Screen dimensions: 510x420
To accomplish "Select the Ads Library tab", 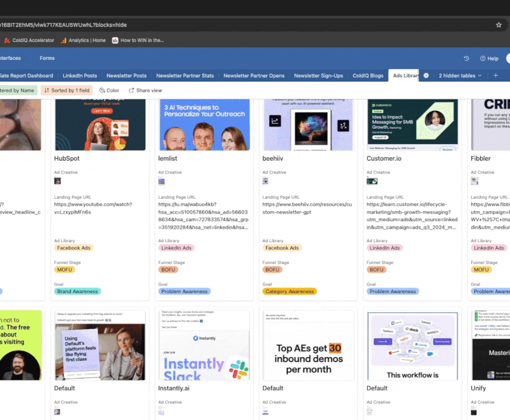I will point(404,75).
